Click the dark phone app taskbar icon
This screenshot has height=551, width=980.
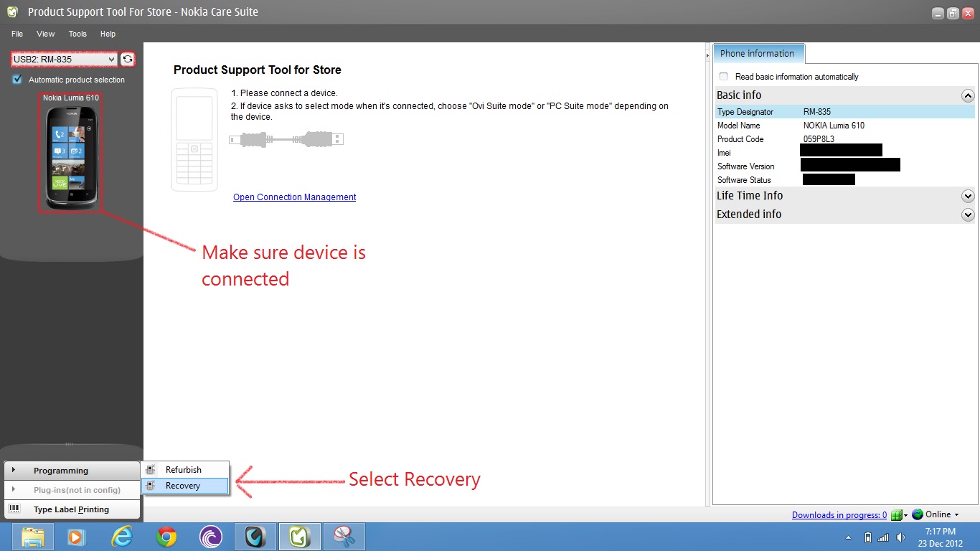(255, 537)
